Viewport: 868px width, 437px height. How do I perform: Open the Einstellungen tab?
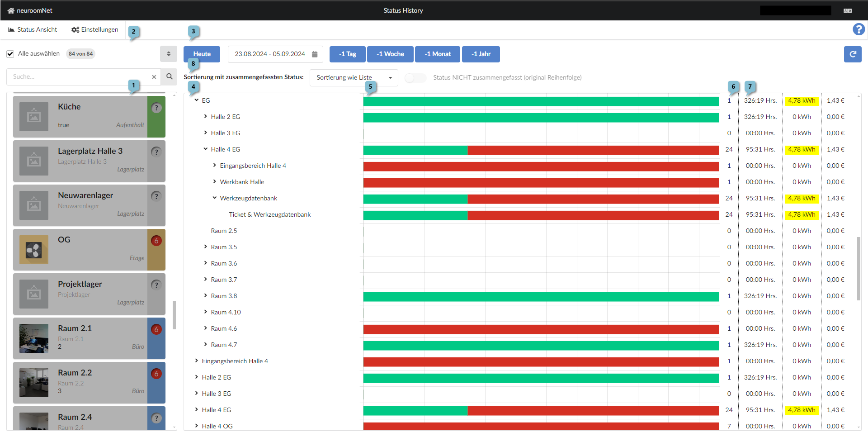pyautogui.click(x=95, y=30)
